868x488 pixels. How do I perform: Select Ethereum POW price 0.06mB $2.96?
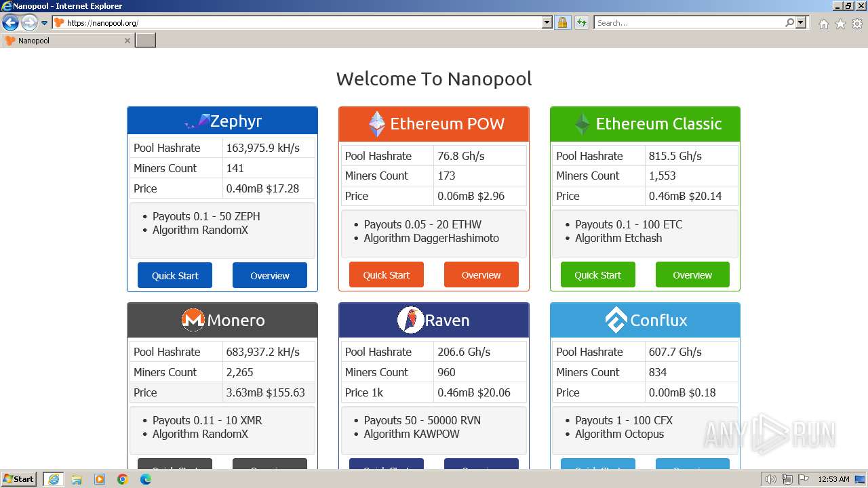pyautogui.click(x=471, y=196)
